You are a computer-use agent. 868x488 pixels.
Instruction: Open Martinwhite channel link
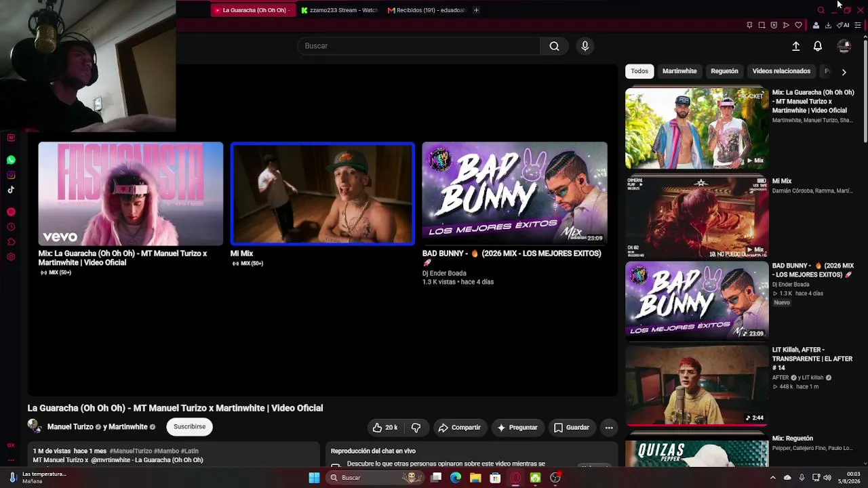click(x=128, y=427)
